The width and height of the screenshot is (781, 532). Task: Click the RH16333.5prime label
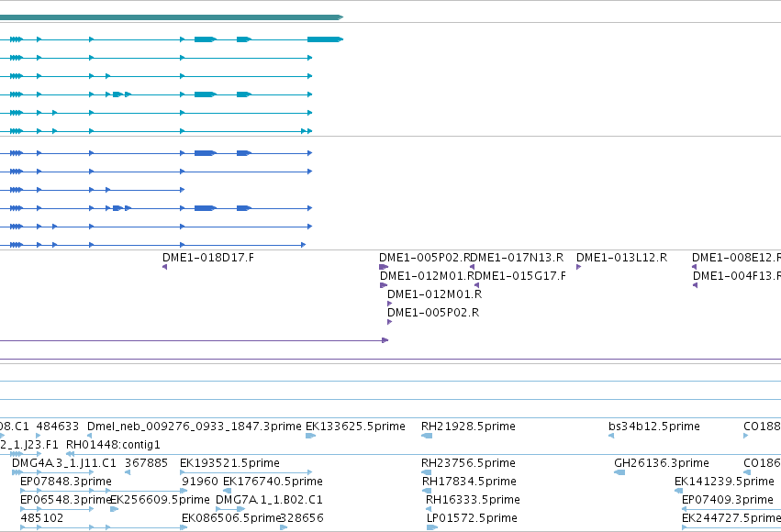point(473,500)
